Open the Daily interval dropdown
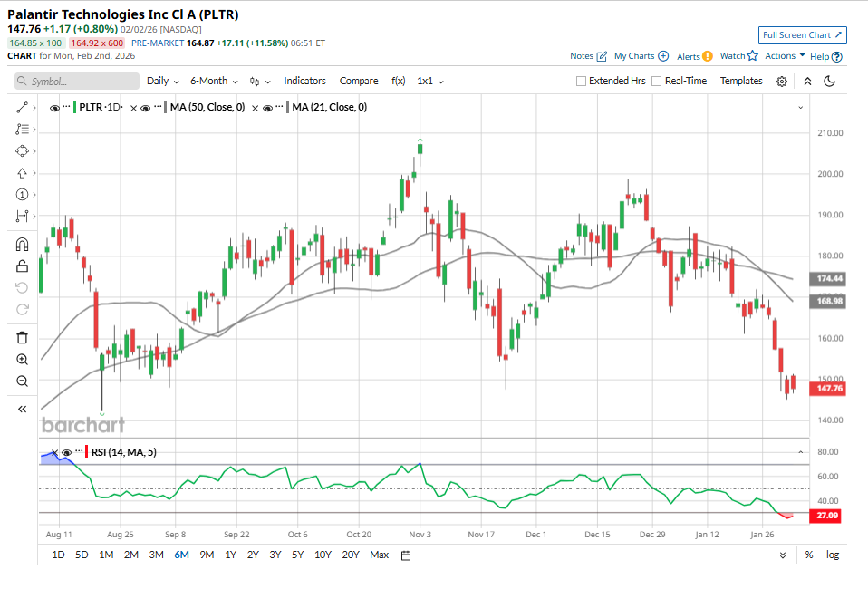Image resolution: width=868 pixels, height=589 pixels. coord(162,81)
